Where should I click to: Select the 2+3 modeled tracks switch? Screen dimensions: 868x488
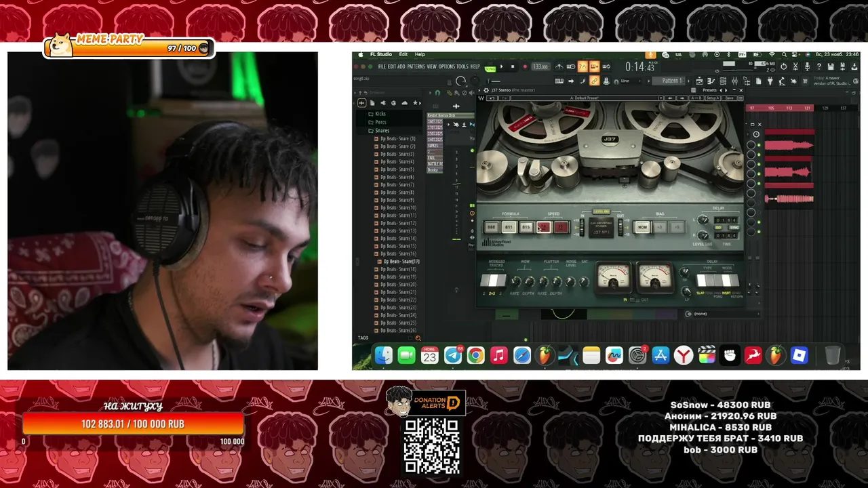pos(493,281)
